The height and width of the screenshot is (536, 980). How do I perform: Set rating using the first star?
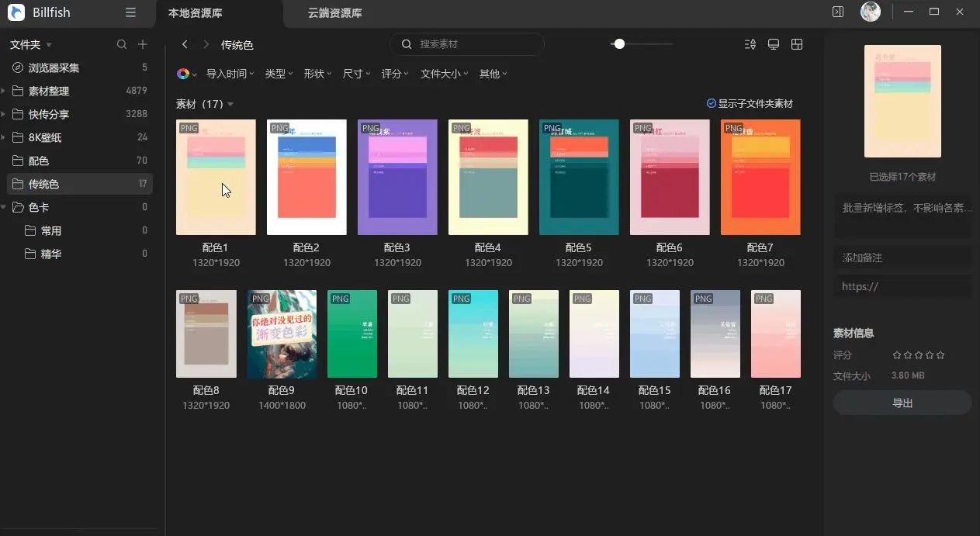(897, 355)
